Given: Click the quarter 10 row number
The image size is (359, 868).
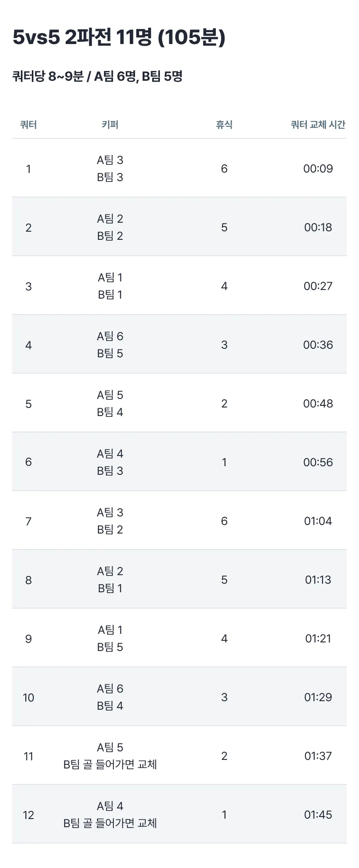Looking at the screenshot, I should pyautogui.click(x=29, y=697).
